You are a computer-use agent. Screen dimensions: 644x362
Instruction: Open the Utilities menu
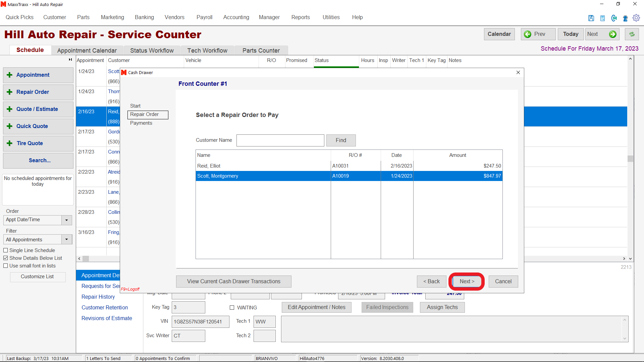tap(331, 17)
